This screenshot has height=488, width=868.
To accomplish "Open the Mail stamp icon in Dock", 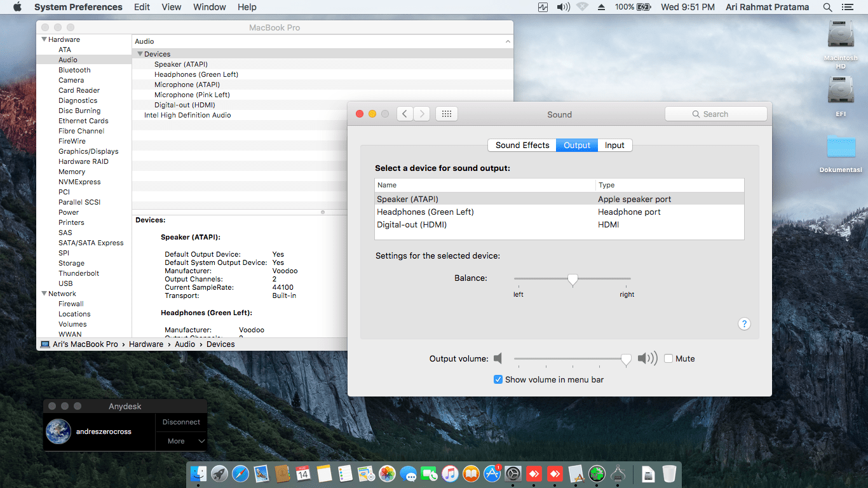I will pos(261,473).
